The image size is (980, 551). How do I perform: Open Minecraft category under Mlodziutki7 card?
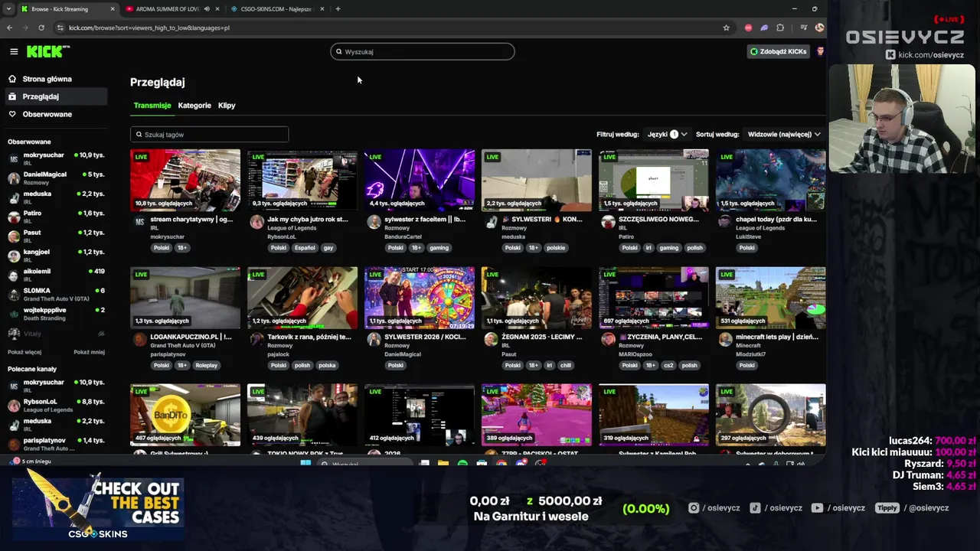tap(746, 345)
